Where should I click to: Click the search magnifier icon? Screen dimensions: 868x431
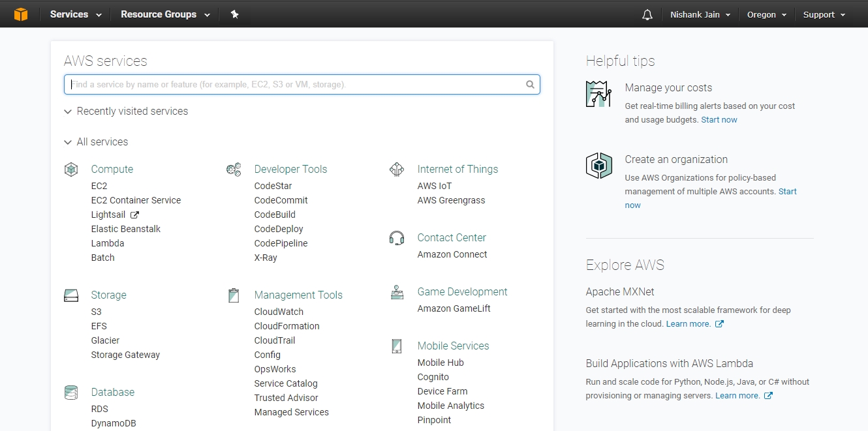click(530, 85)
